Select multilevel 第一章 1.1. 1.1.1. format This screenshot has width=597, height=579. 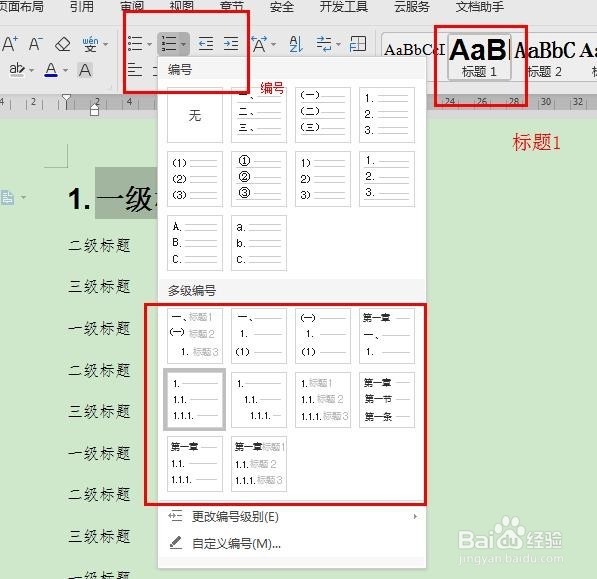pyautogui.click(x=195, y=464)
